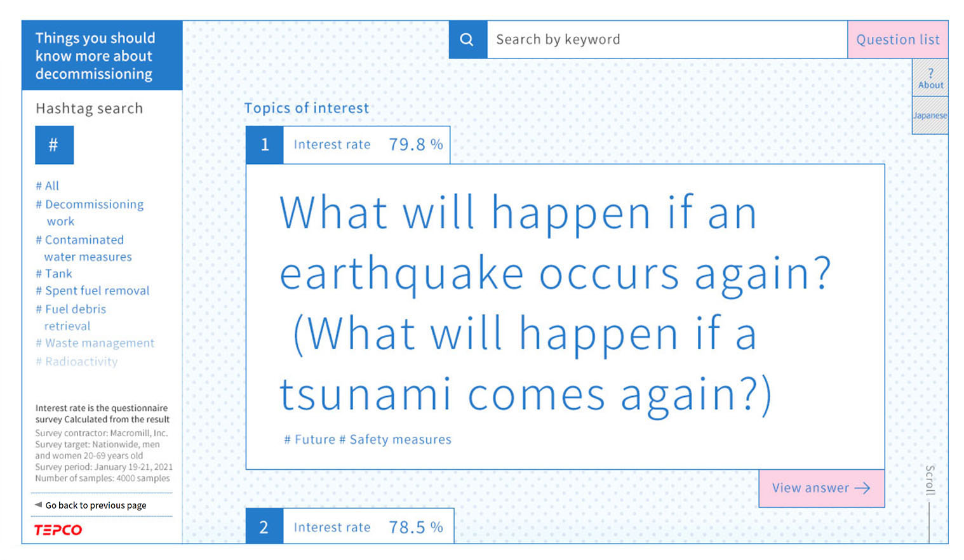Filter by # Decommissioning work
The image size is (964, 560).
[90, 213]
